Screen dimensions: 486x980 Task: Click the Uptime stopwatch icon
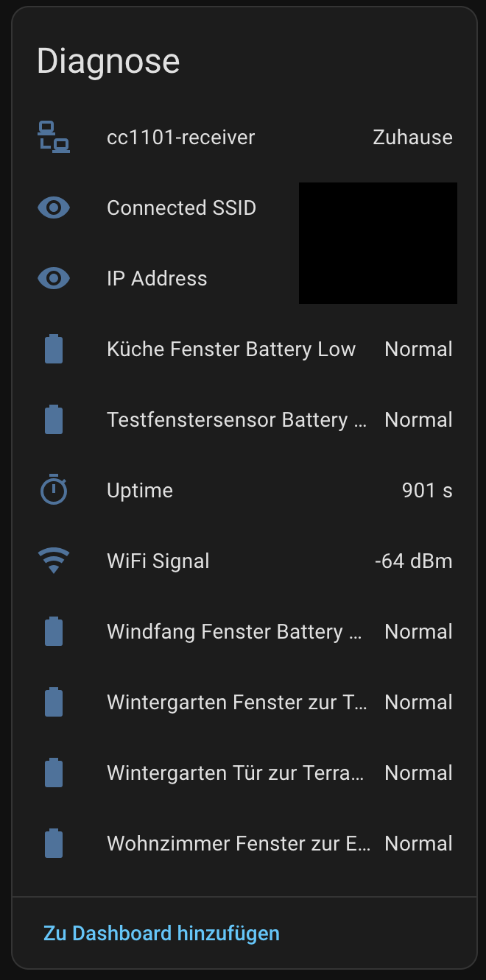[x=54, y=491]
